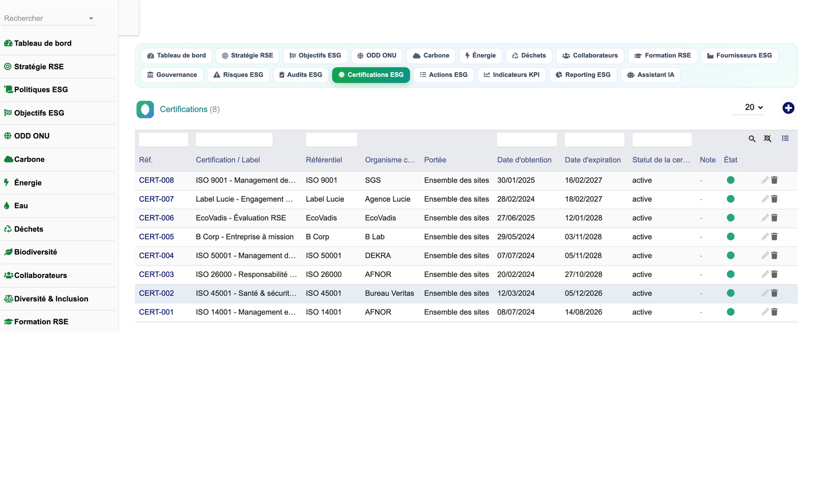This screenshot has height=504, width=815.
Task: Edit CERT-004 with pencil icon
Action: (x=765, y=255)
